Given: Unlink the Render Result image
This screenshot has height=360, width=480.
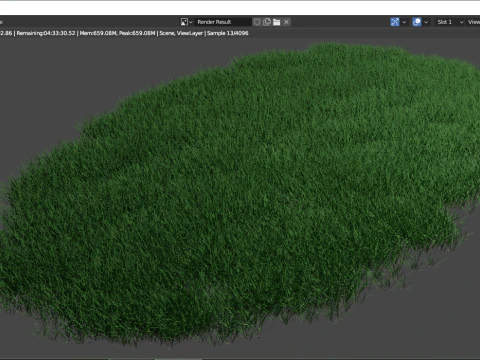Looking at the screenshot, I should [x=286, y=22].
